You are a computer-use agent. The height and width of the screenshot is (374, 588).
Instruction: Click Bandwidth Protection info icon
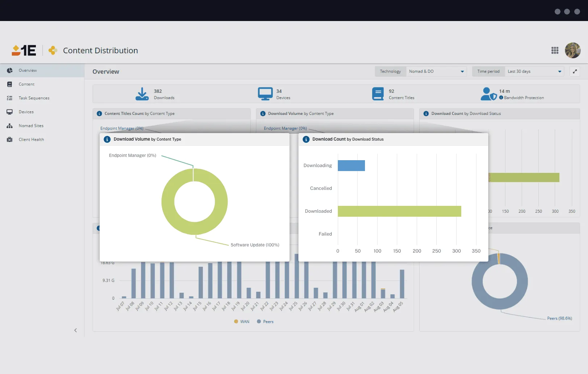point(501,97)
